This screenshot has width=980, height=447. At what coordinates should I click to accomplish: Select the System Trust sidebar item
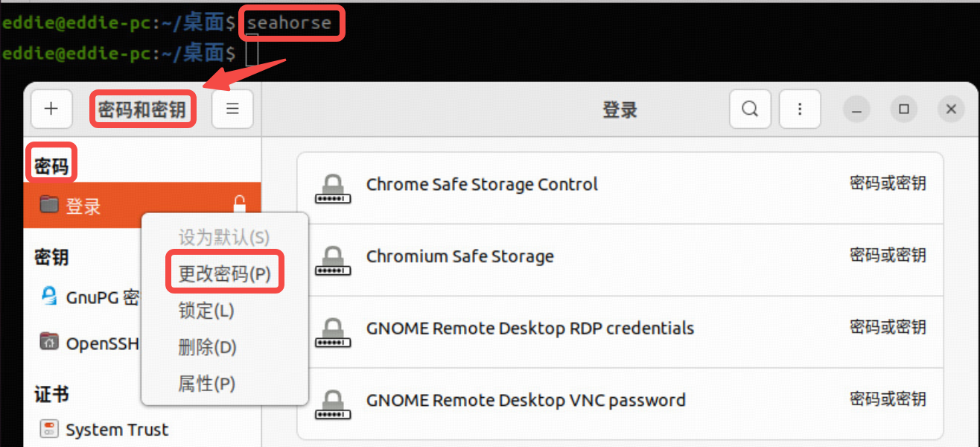pyautogui.click(x=117, y=430)
